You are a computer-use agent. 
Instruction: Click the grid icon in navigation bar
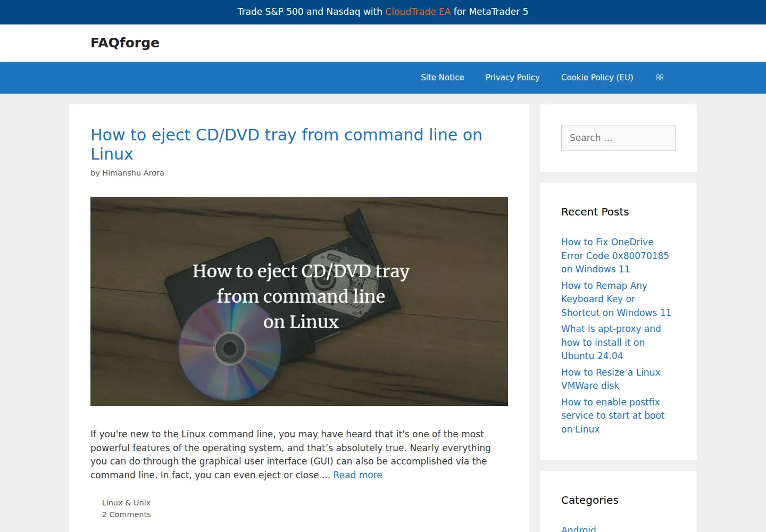[660, 78]
